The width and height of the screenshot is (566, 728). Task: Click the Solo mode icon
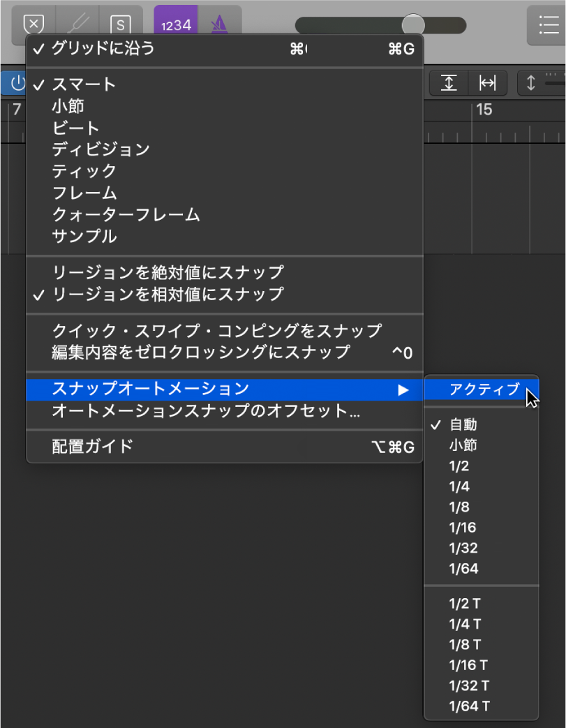121,24
